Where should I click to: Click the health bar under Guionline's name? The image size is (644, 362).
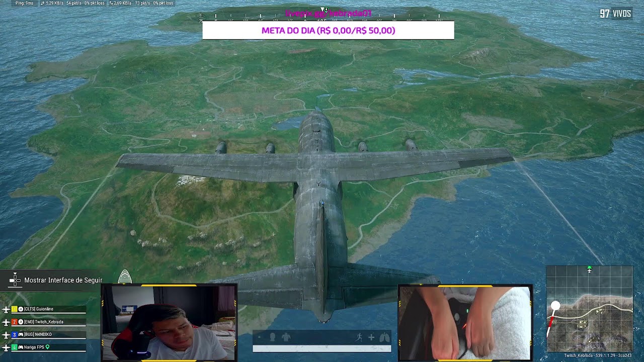[x=49, y=313]
